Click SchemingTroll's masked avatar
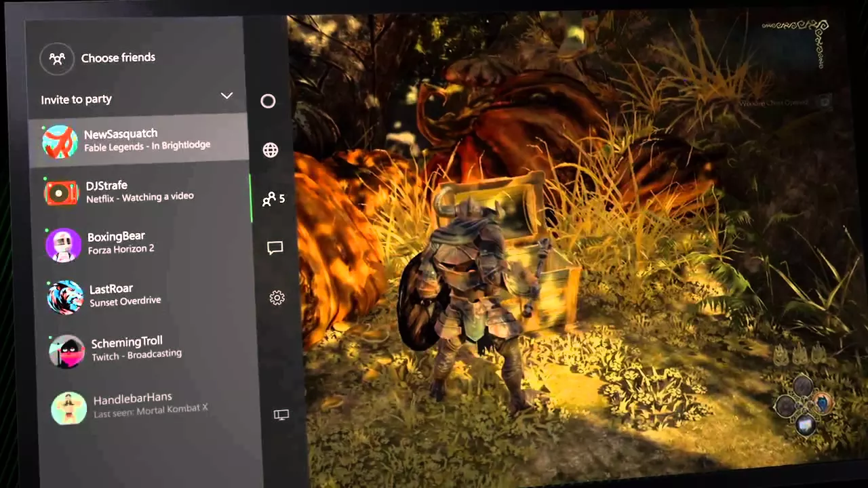The image size is (868, 488). coord(66,351)
